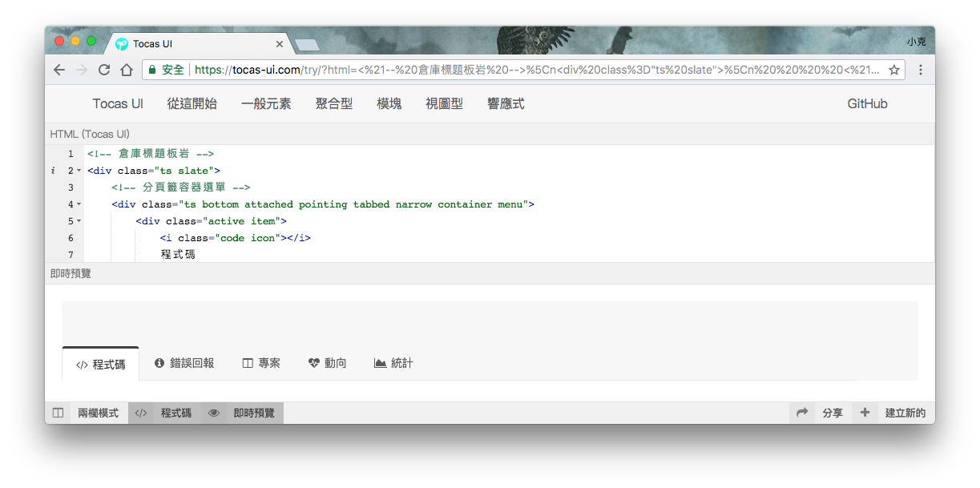Open the 一般元素 menu item
Image resolution: width=980 pixels, height=488 pixels.
point(266,103)
